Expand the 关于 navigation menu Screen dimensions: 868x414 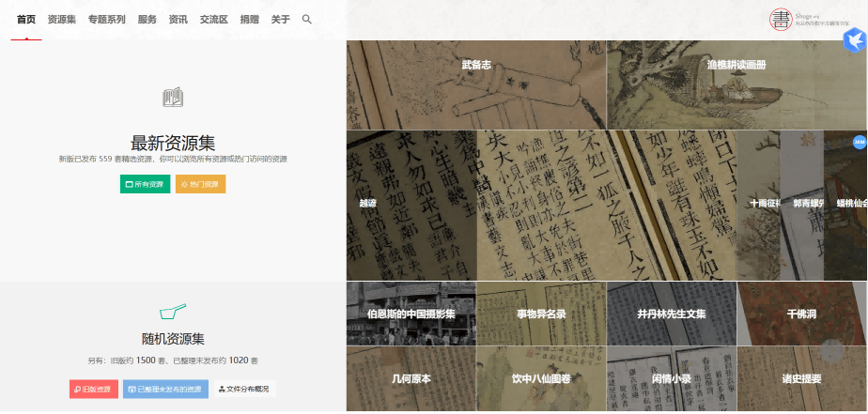[280, 19]
